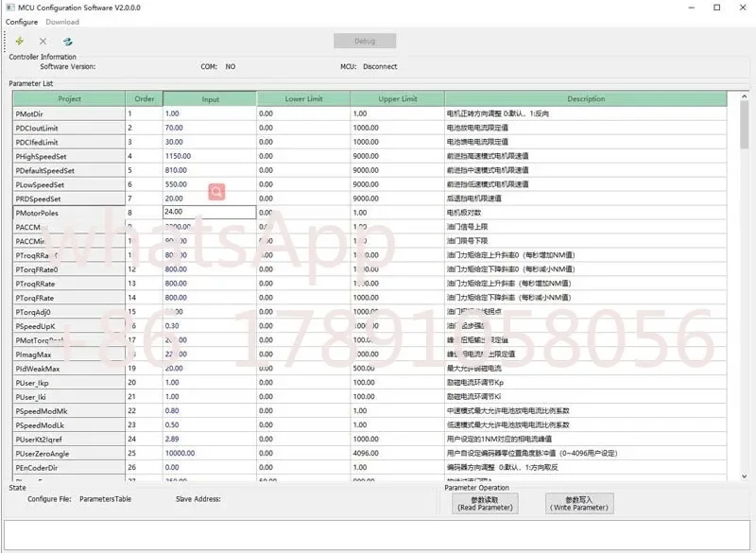Click the PDCIoutLimit input value 70.00
The width and height of the screenshot is (756, 553).
click(174, 128)
